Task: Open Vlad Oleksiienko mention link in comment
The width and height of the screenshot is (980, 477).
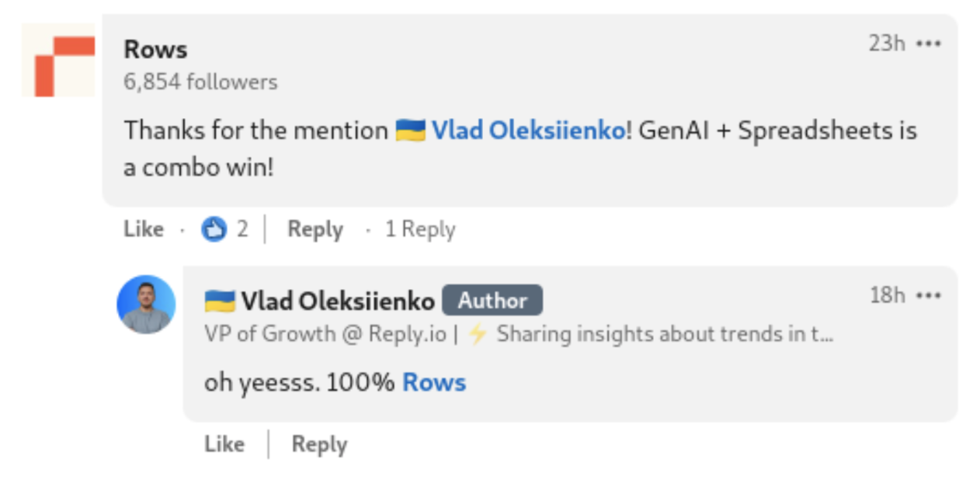Action: coord(528,130)
